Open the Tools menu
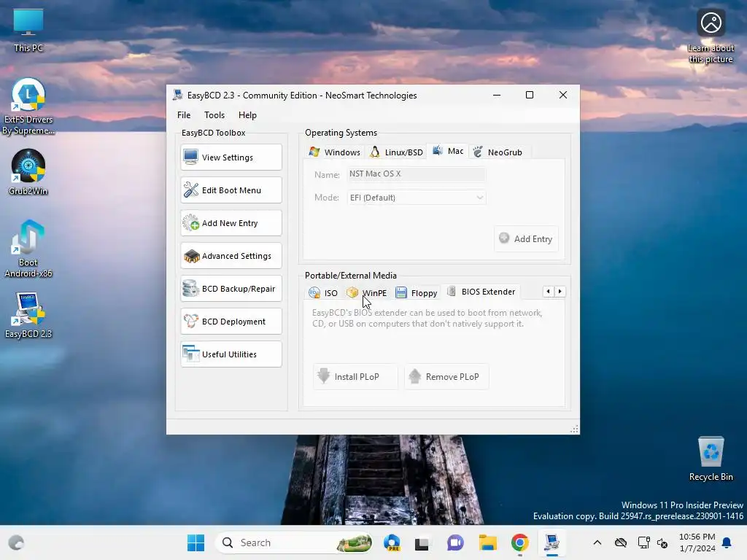 214,114
